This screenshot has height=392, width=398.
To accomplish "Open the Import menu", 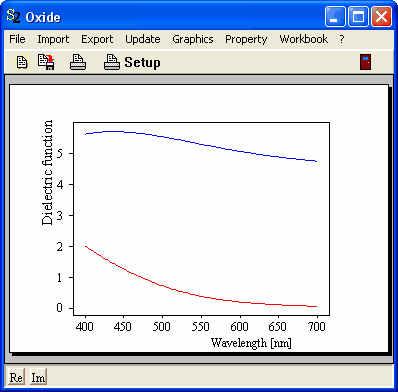I will pyautogui.click(x=53, y=39).
